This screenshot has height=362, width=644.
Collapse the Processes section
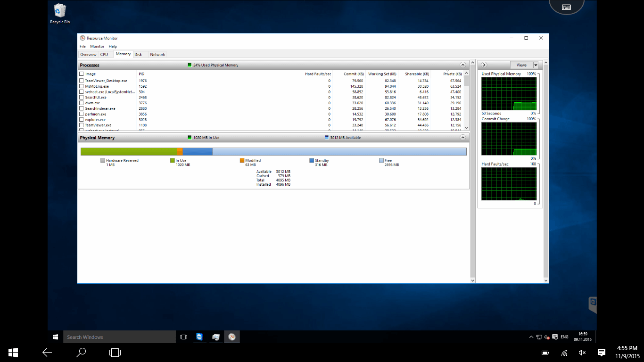pos(463,65)
